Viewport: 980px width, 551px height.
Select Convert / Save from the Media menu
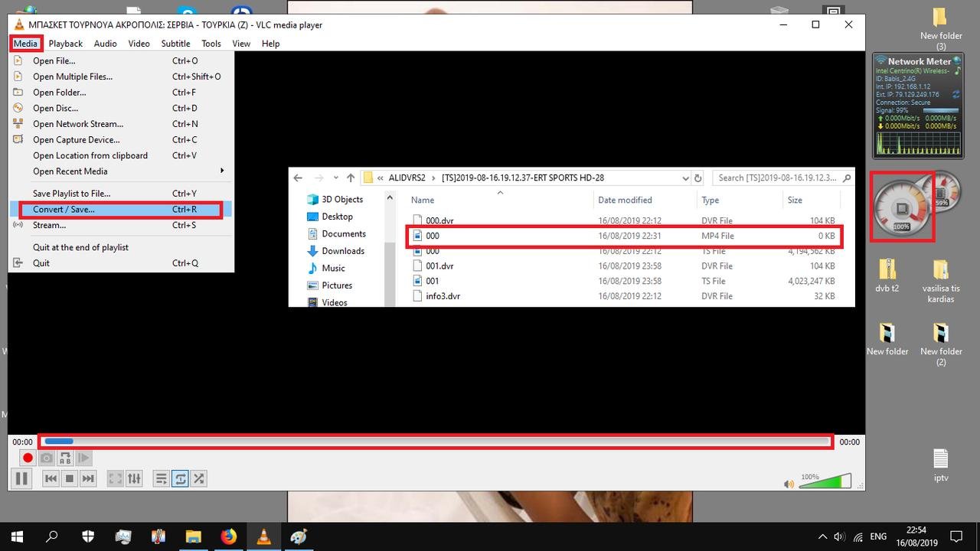click(64, 209)
